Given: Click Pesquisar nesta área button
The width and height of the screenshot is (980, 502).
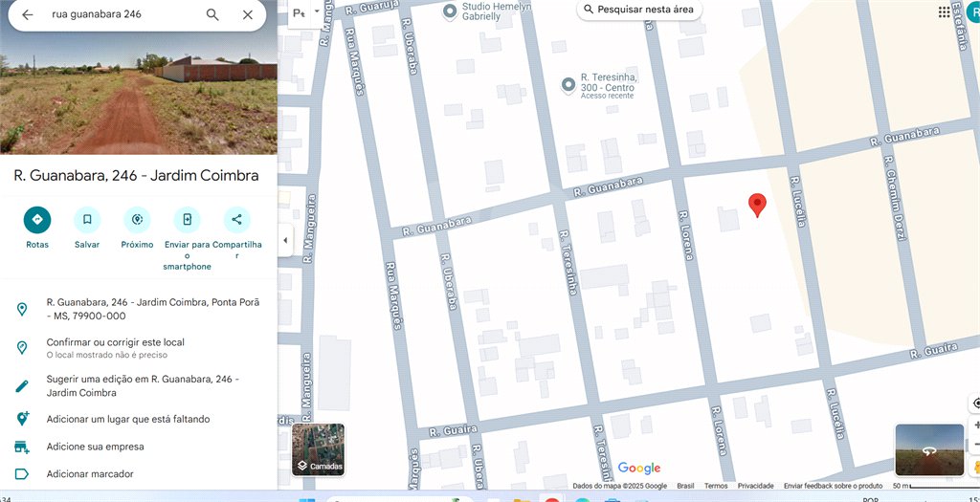Looking at the screenshot, I should tap(639, 10).
